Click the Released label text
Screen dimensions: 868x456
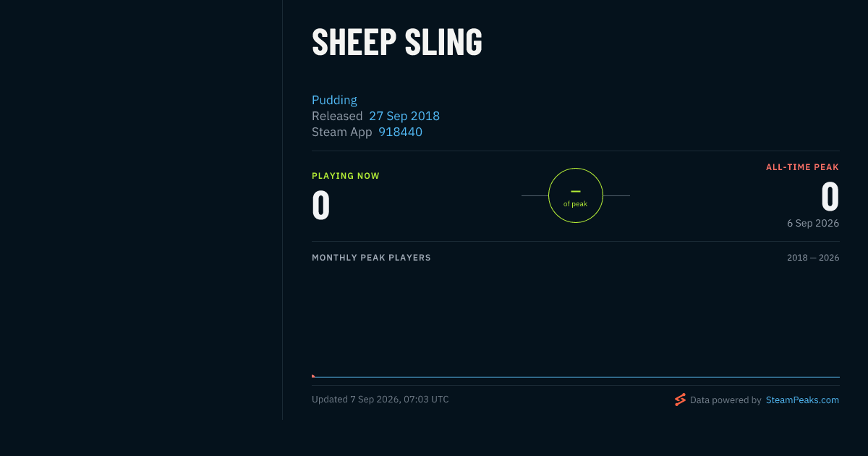[x=337, y=116]
